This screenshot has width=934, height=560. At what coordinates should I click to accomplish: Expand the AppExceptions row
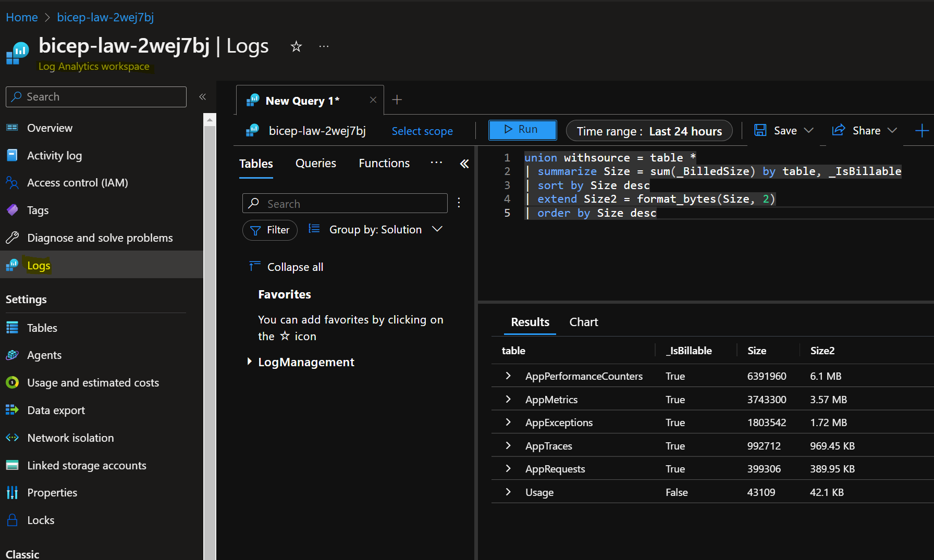click(508, 422)
